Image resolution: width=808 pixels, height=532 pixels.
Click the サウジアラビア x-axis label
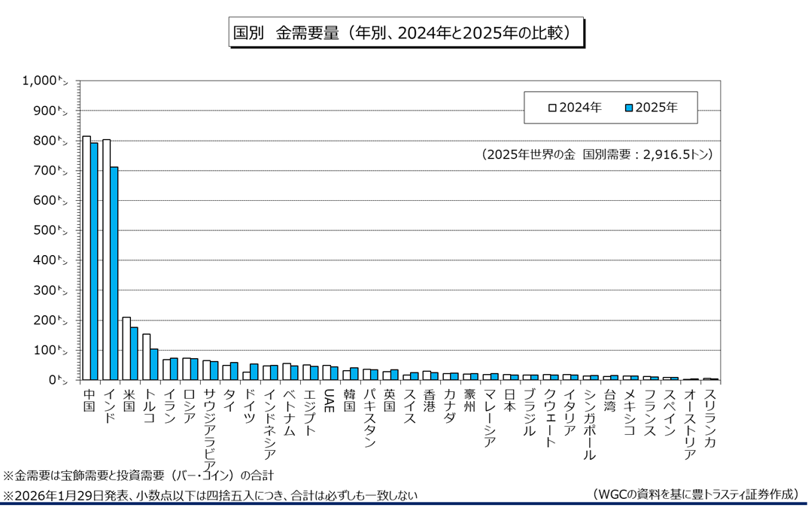click(x=210, y=423)
